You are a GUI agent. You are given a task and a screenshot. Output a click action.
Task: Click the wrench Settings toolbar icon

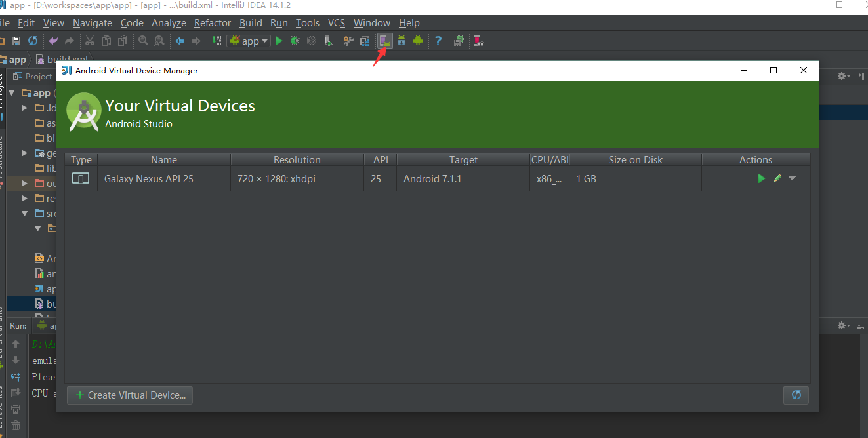(348, 41)
